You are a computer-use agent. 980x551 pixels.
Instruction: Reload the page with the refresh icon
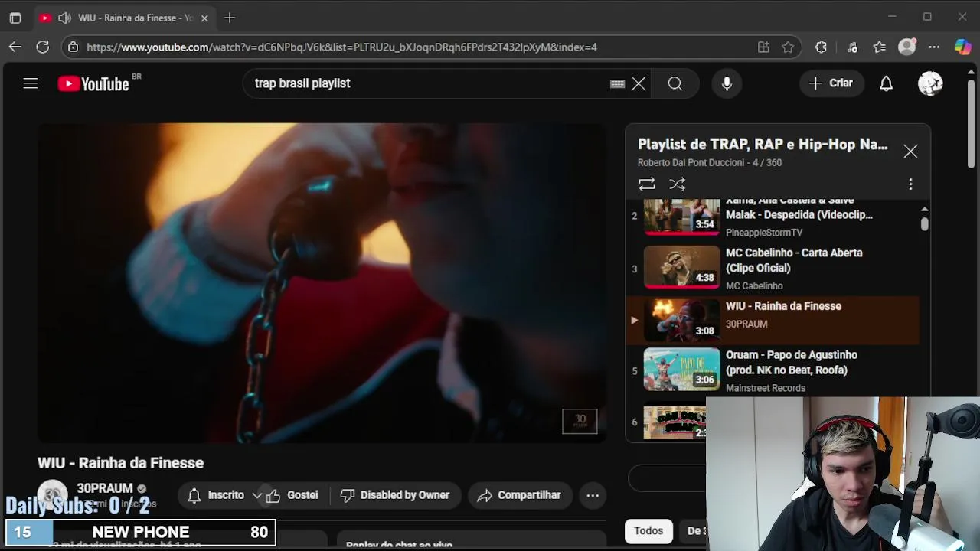pos(43,47)
